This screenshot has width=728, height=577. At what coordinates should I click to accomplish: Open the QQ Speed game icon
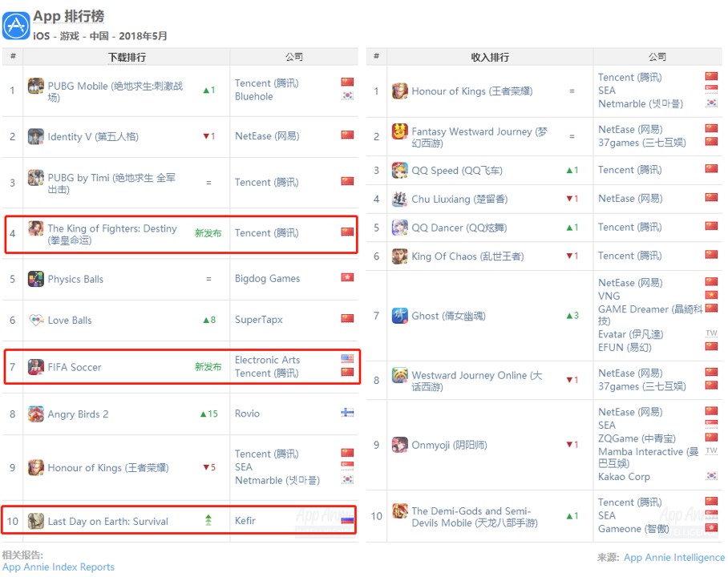[x=400, y=171]
